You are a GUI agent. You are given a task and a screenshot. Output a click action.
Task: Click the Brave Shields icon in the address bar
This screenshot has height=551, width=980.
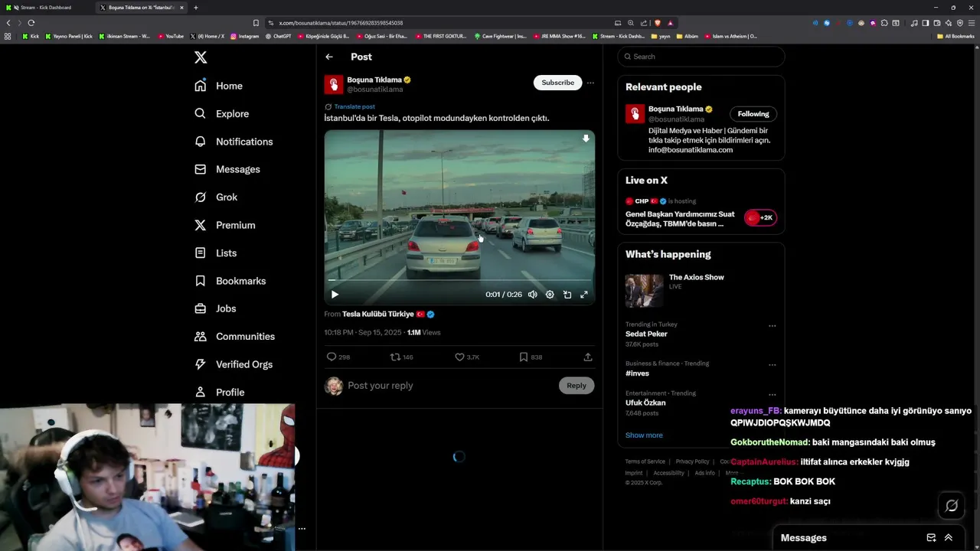658,23
